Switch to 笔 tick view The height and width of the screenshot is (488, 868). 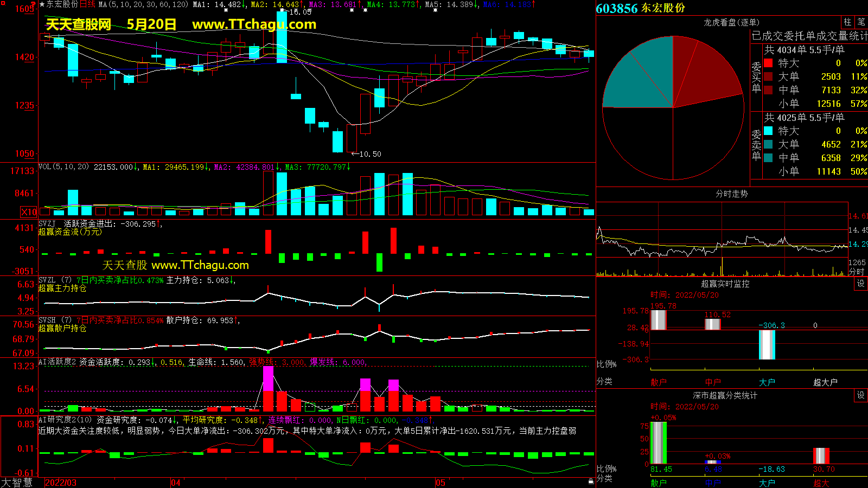click(x=861, y=22)
